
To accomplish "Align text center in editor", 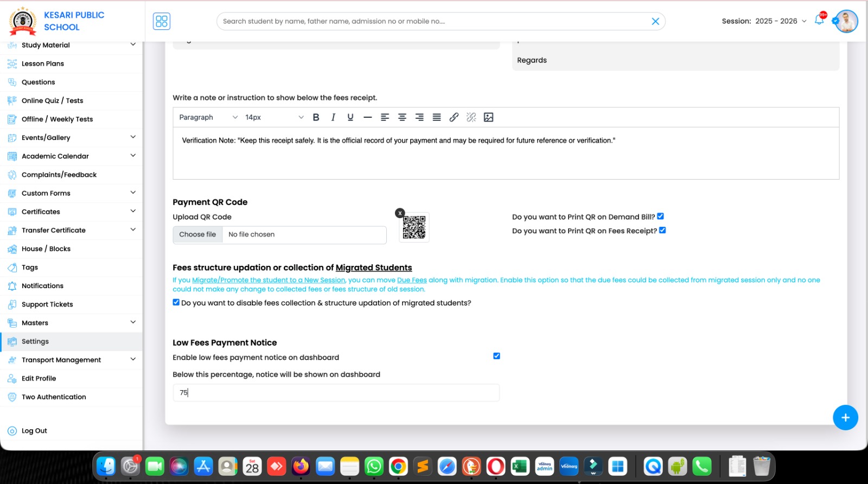I will click(402, 117).
